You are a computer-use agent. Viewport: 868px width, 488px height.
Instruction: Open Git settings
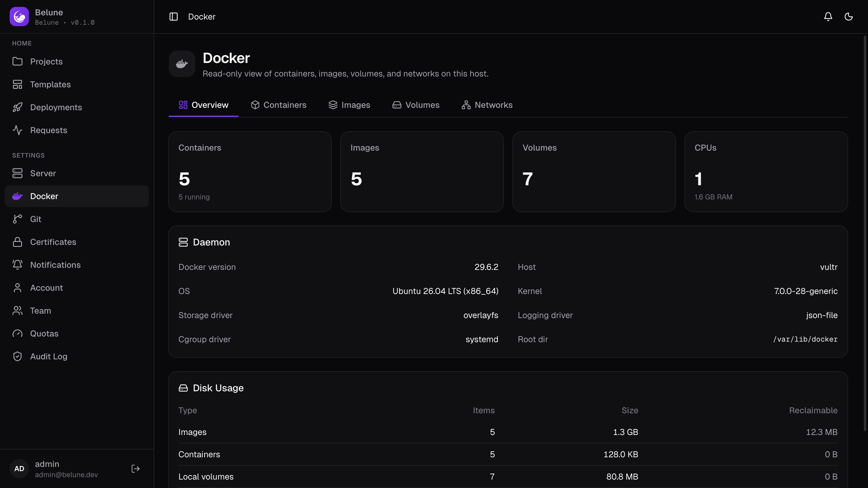coord(77,219)
